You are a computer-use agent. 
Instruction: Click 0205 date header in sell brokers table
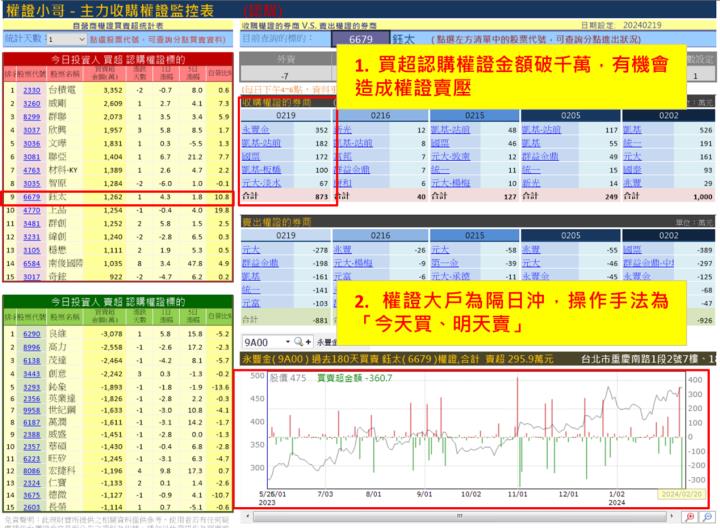pyautogui.click(x=570, y=236)
